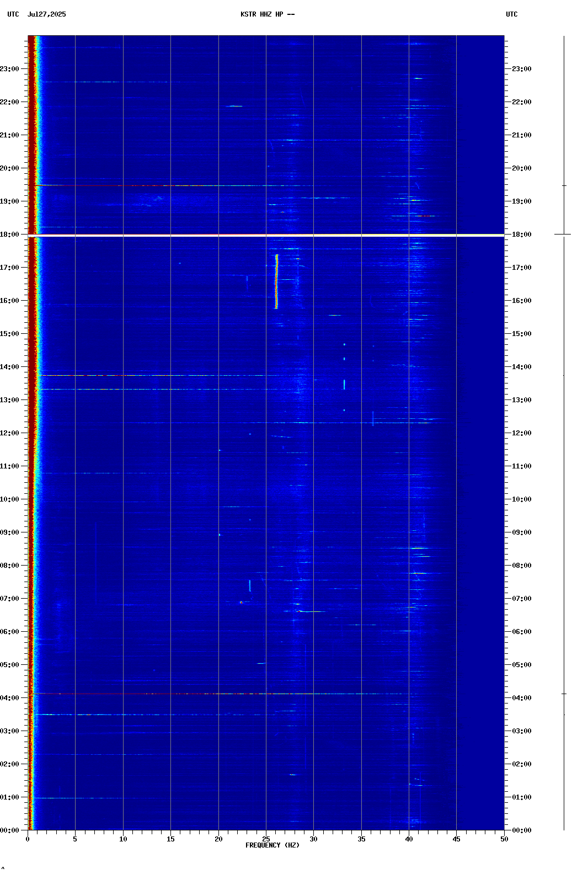Click the '45' frequency tick label
The image size is (588, 874).
pyautogui.click(x=456, y=839)
